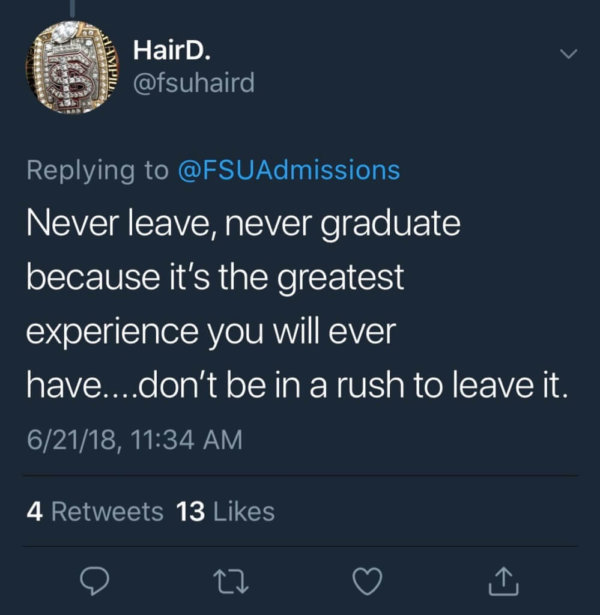View HairD.'s championship ring profile picture
The width and height of the screenshot is (600, 615).
(x=73, y=67)
